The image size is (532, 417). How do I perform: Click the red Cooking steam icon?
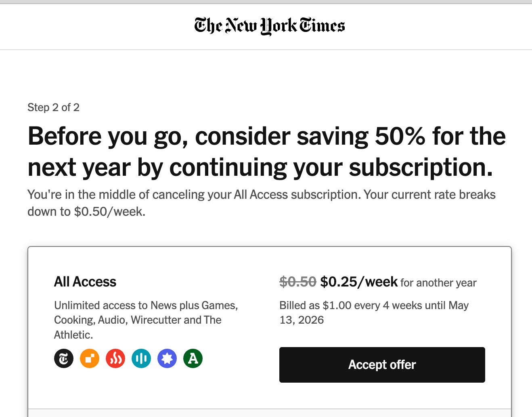coord(115,358)
